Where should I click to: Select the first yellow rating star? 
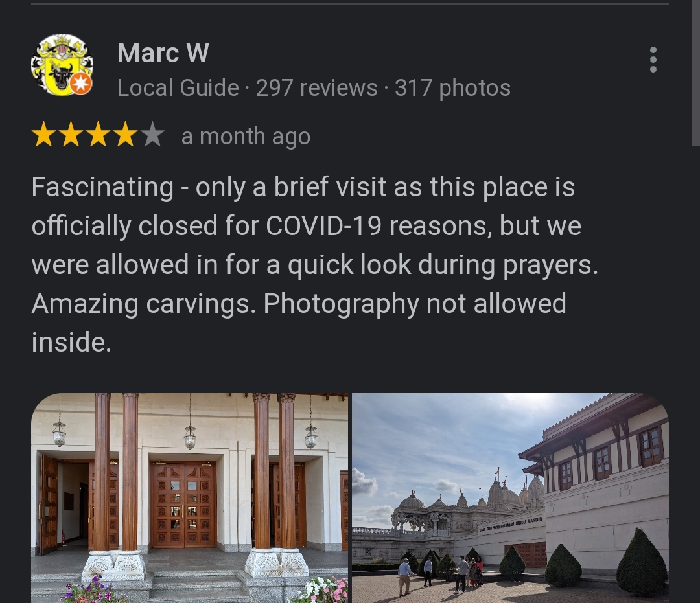pyautogui.click(x=44, y=135)
